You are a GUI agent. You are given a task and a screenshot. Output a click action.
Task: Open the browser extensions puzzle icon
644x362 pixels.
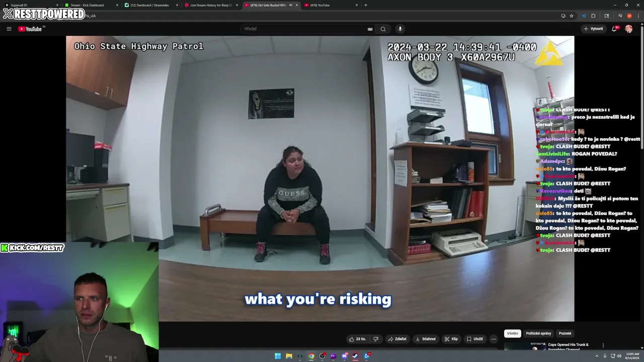click(x=593, y=16)
